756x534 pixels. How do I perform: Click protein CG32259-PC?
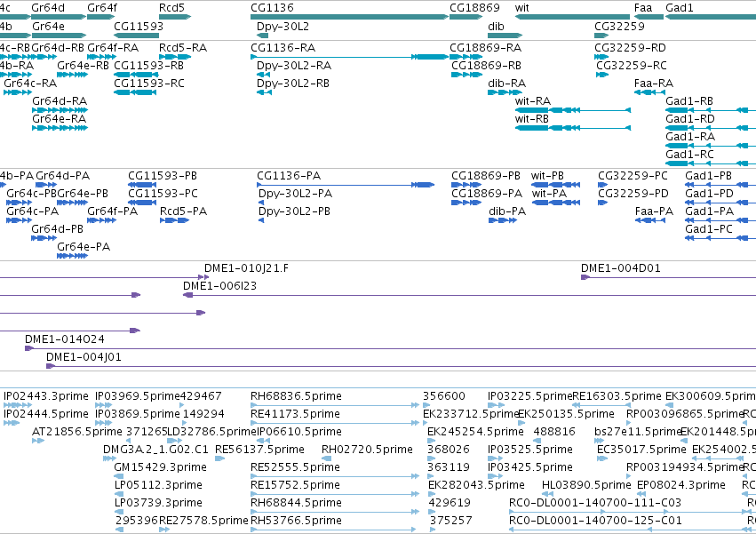pyautogui.click(x=602, y=185)
